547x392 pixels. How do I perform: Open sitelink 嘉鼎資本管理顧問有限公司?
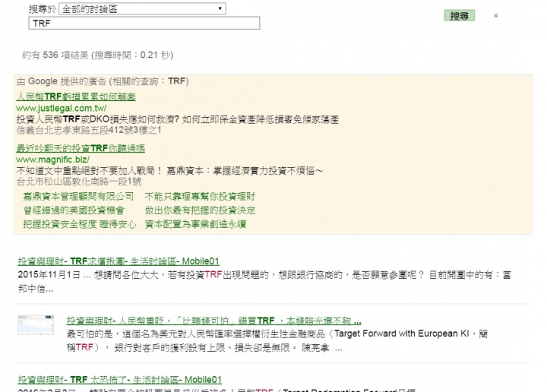(78, 196)
